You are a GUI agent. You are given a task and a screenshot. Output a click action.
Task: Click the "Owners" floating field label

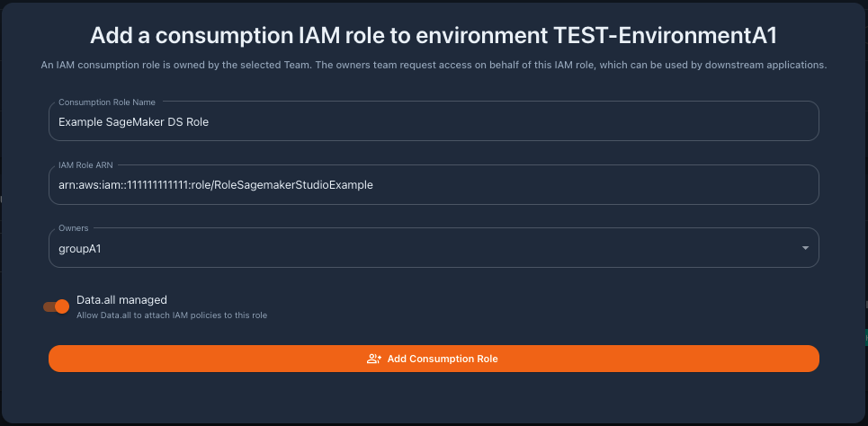click(x=74, y=228)
